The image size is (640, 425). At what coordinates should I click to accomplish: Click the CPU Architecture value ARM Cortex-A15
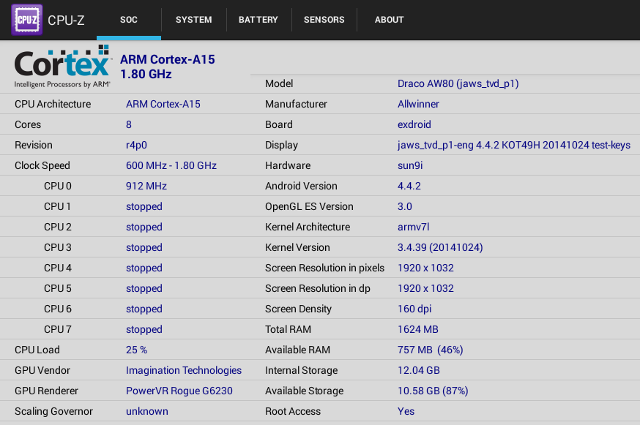(163, 104)
